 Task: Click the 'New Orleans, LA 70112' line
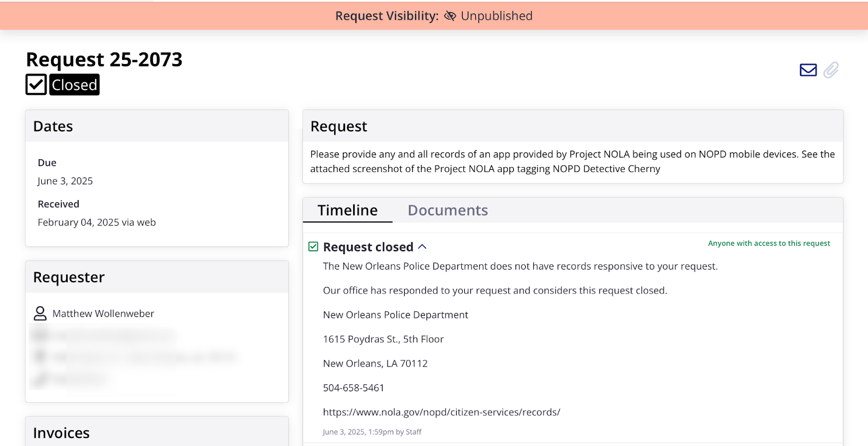pos(375,364)
